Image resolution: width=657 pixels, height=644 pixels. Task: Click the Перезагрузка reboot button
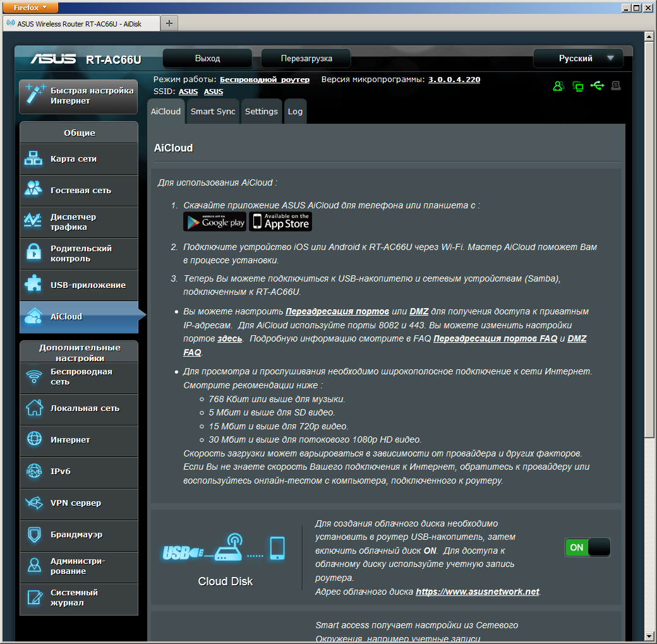(306, 58)
